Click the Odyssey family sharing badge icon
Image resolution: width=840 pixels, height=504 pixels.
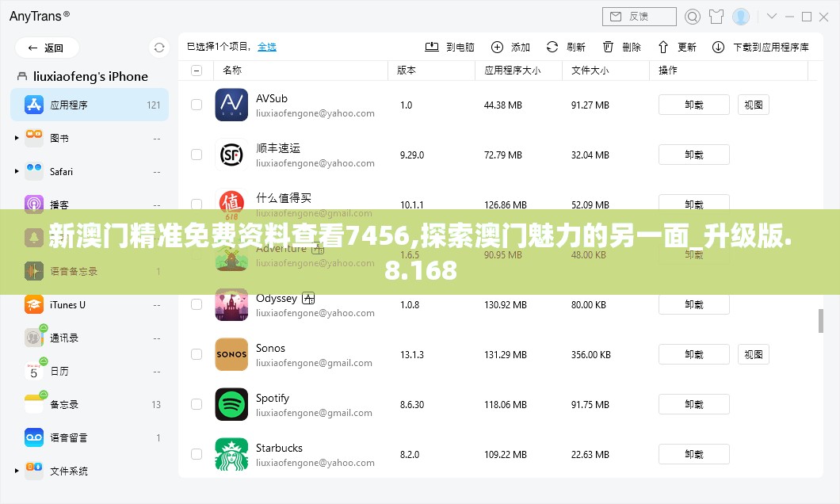point(308,298)
